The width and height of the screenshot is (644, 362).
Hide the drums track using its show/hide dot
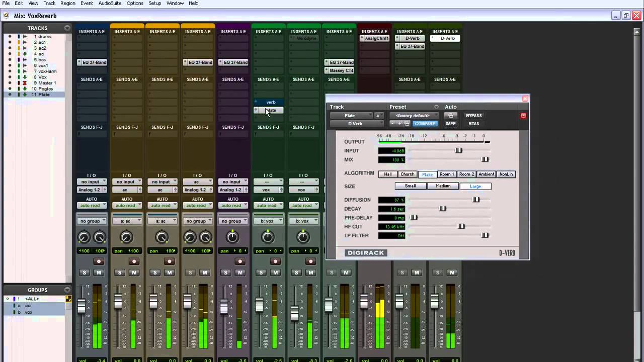pyautogui.click(x=10, y=37)
